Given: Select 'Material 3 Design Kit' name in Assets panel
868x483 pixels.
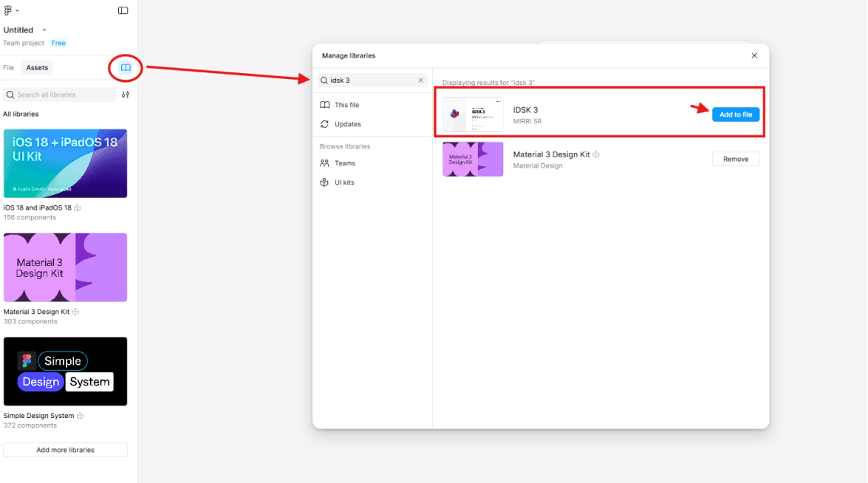Looking at the screenshot, I should [x=36, y=312].
